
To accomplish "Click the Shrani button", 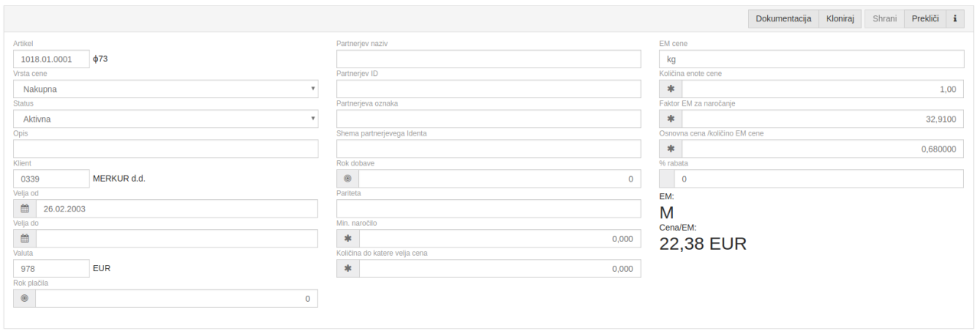I will 884,19.
